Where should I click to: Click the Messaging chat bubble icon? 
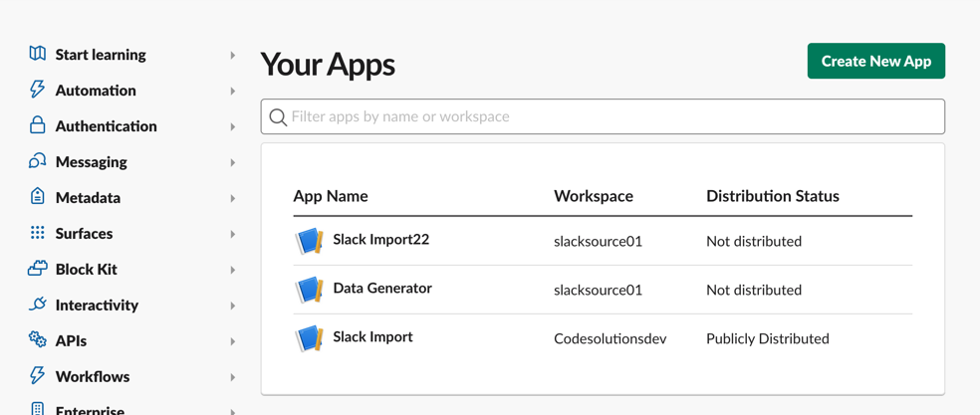point(37,161)
